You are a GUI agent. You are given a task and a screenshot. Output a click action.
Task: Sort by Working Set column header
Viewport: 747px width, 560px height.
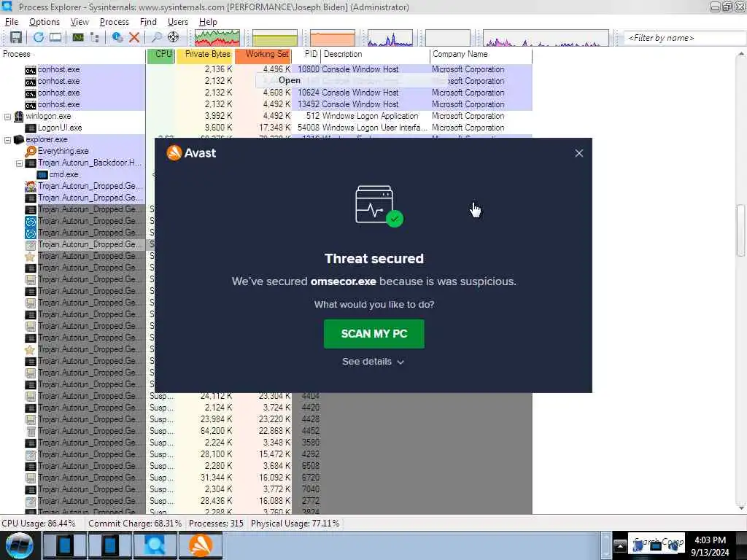(263, 54)
